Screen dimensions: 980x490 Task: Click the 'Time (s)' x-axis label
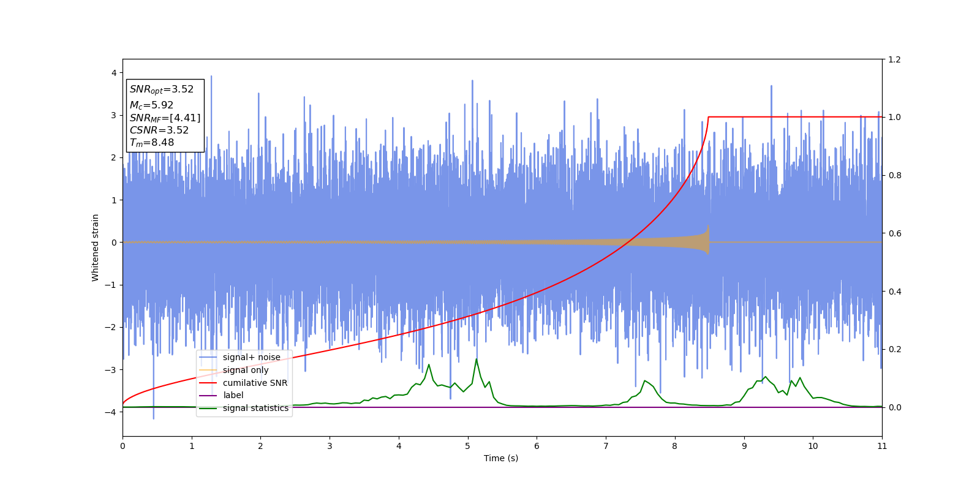[x=501, y=458]
